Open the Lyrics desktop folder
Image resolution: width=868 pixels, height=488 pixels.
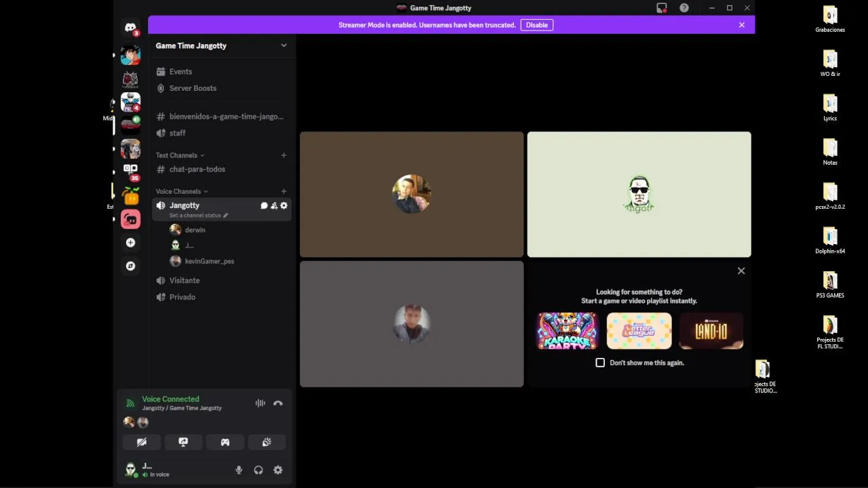point(830,108)
